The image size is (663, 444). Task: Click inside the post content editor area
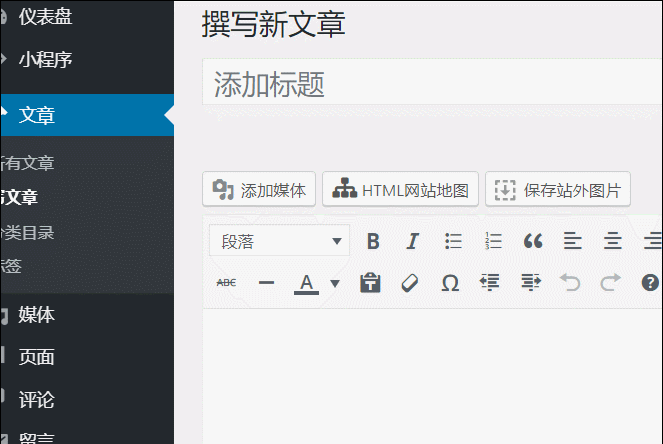click(433, 376)
